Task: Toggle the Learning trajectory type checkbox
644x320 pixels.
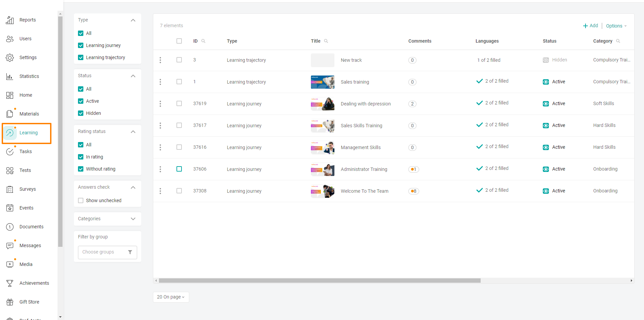Action: point(81,57)
